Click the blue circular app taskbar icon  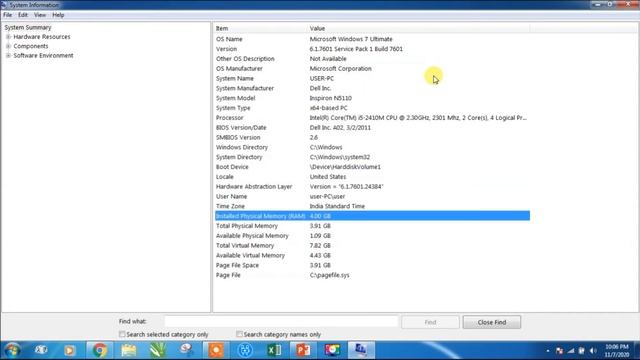[x=245, y=350]
